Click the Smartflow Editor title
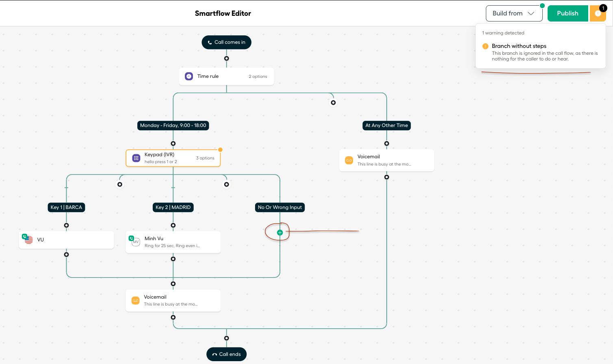 223,13
